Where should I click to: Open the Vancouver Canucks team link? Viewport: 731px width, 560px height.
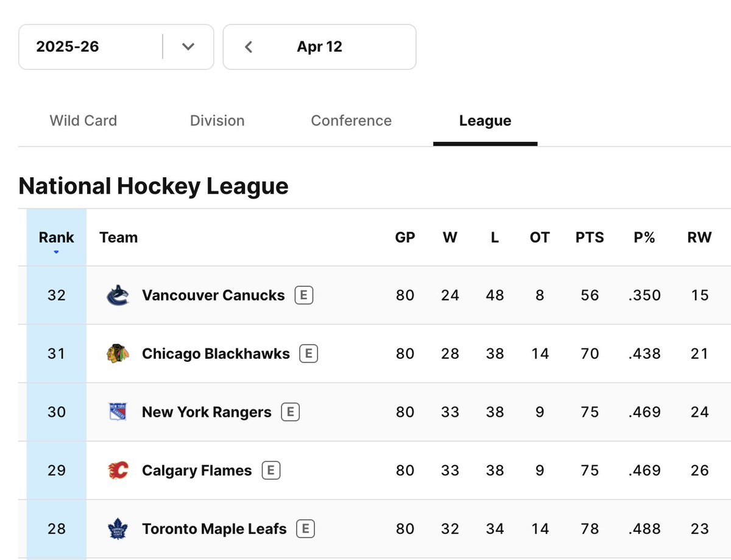coord(213,296)
